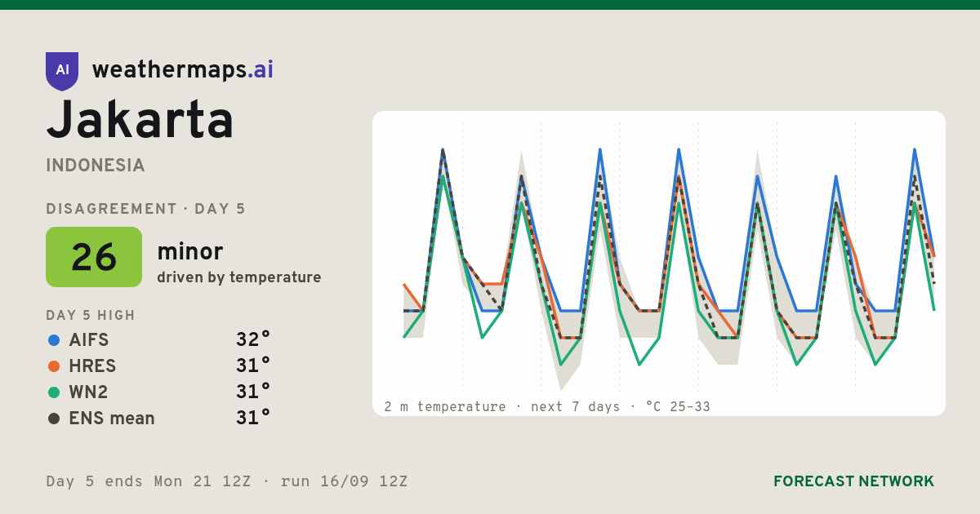
Task: Click the DISAGREEMENT · DAY 5 heading
Action: click(x=145, y=209)
